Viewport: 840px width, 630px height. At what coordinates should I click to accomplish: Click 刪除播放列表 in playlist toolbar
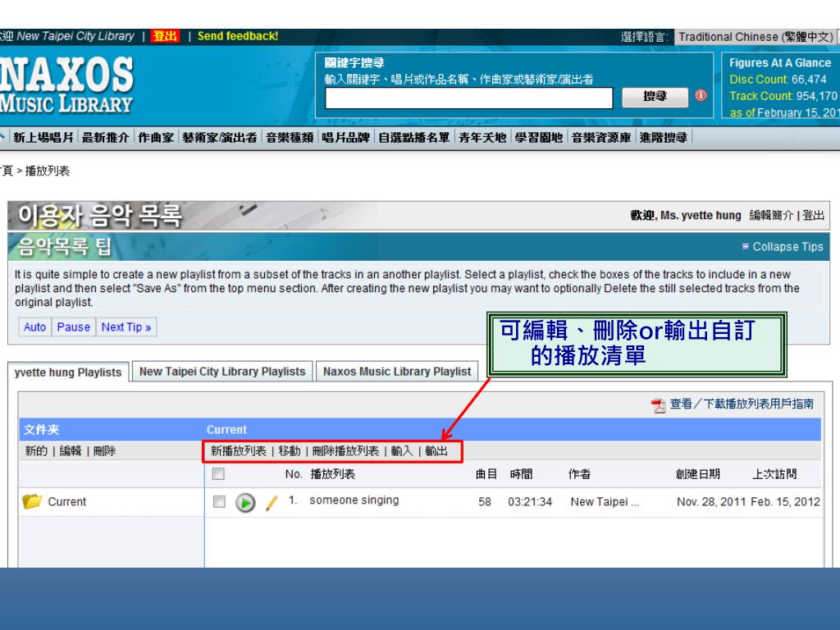pos(345,451)
